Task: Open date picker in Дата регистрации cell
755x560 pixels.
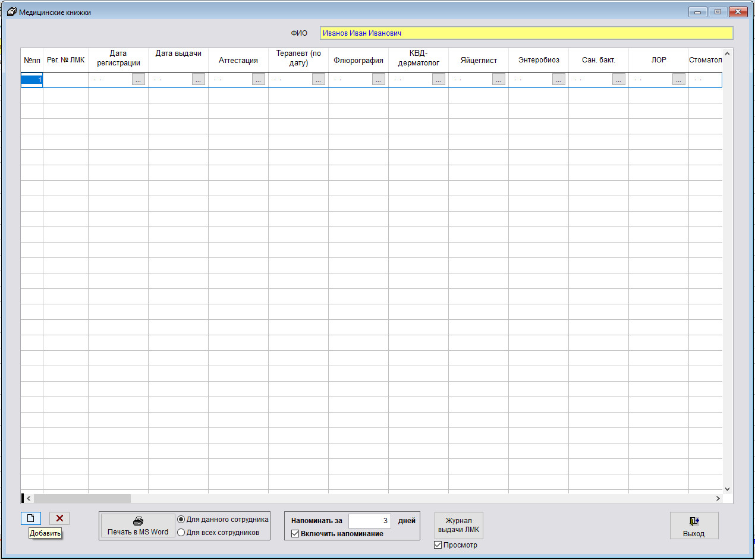Action: 139,80
